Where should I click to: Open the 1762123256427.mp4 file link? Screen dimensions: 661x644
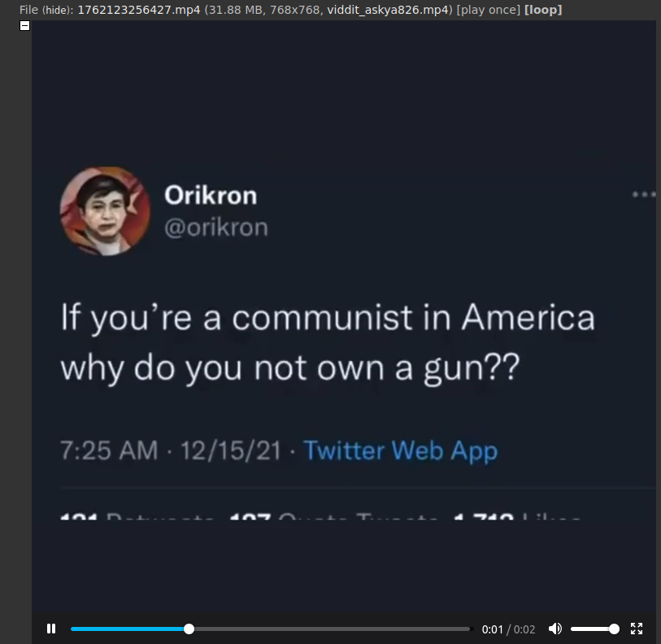[x=139, y=10]
